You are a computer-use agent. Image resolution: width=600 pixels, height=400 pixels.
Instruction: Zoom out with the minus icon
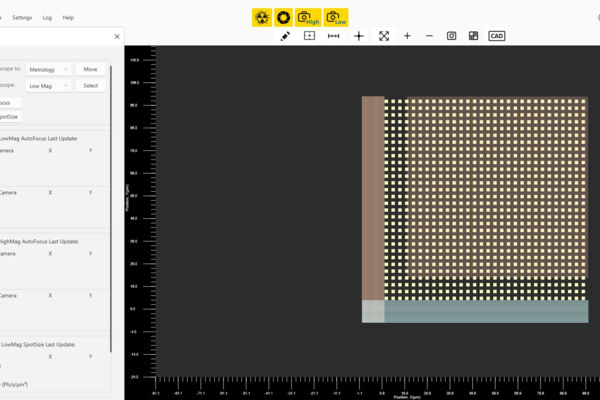[x=429, y=36]
